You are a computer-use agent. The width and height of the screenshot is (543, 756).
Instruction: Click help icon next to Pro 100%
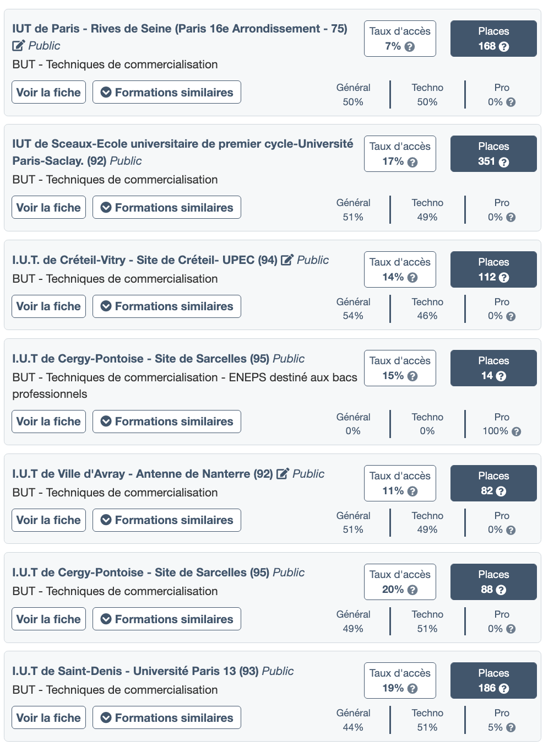tap(516, 431)
